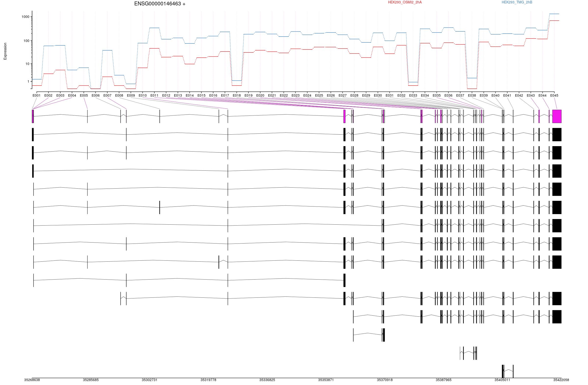The image size is (588, 385).
Task: Click the 10 y-axis tick label
Action: [x=27, y=64]
